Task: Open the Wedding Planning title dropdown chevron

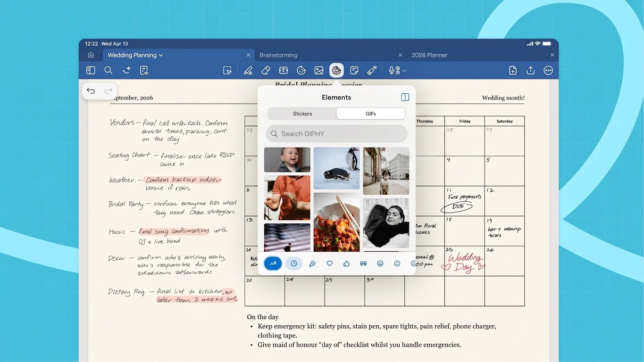Action: (x=161, y=55)
